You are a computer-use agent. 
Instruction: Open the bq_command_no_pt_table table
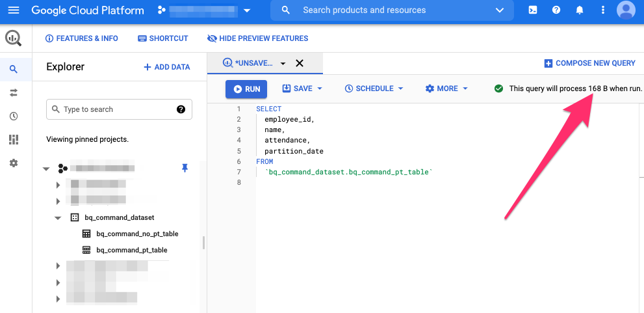tap(137, 234)
